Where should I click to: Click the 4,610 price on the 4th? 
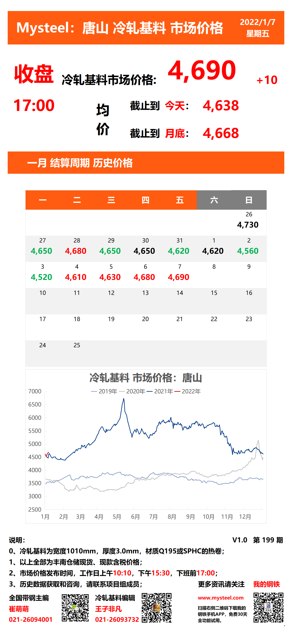76,277
